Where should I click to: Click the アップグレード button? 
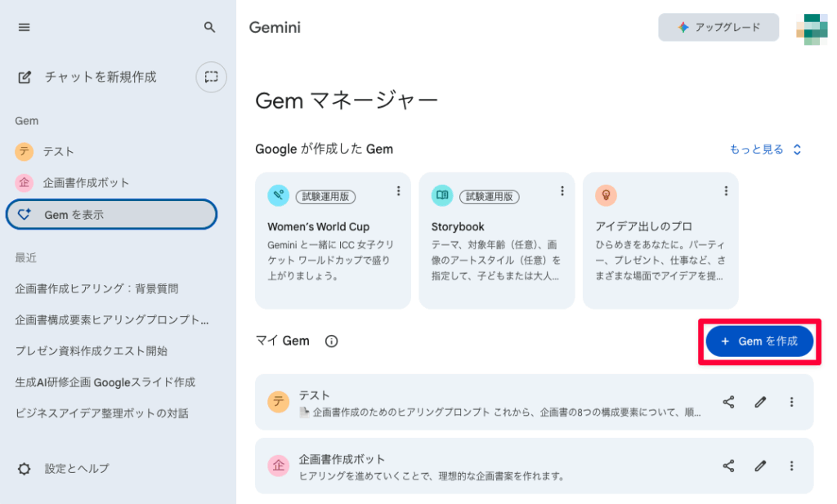coord(718,27)
